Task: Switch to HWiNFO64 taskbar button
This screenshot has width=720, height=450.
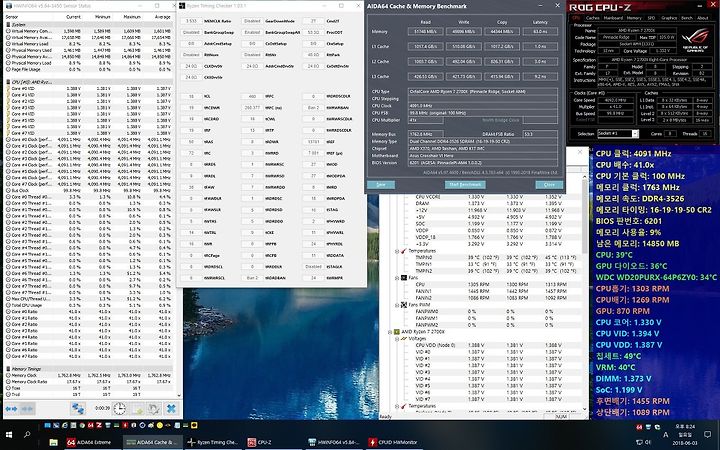Action: (334, 443)
